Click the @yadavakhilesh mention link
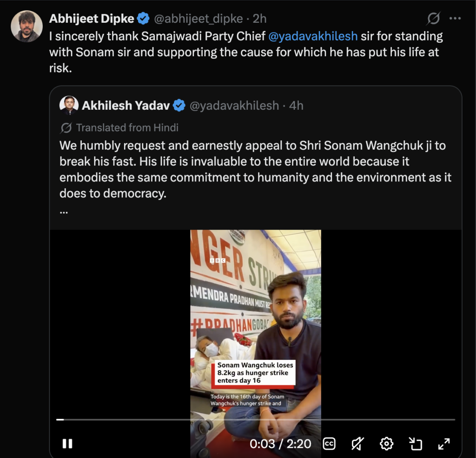Screen dimensions: 476x458 (x=313, y=36)
